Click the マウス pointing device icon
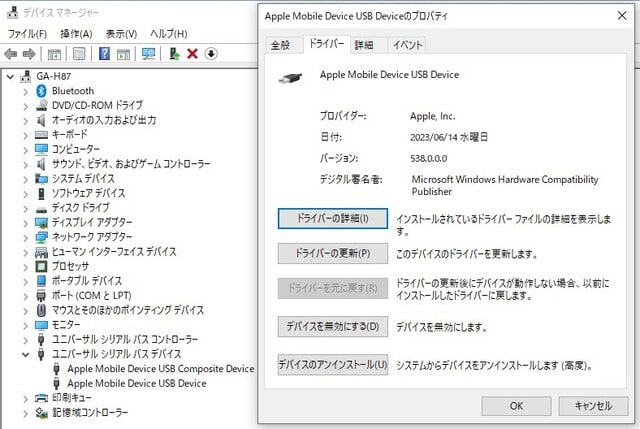Viewport: 640px width, 429px height. [x=41, y=310]
